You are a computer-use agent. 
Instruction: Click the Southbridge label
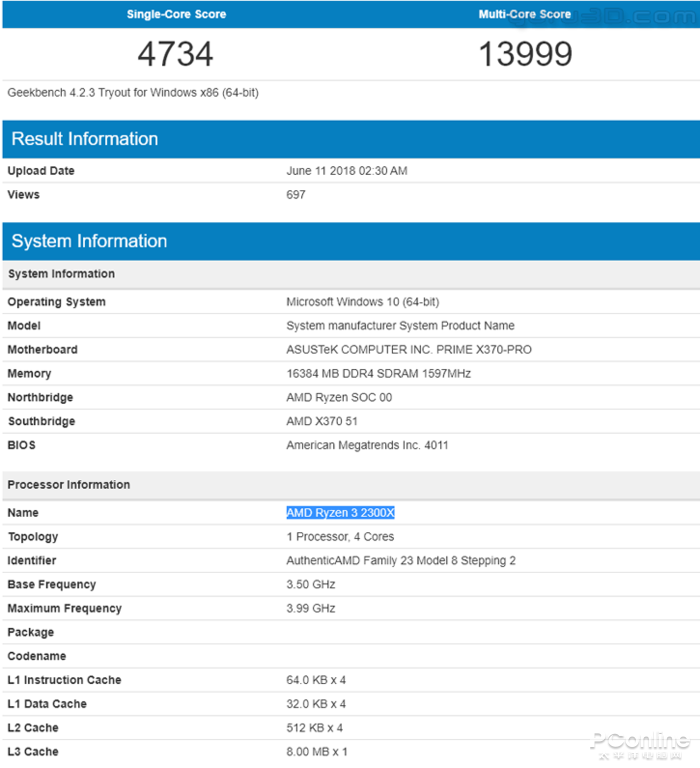[x=42, y=422]
